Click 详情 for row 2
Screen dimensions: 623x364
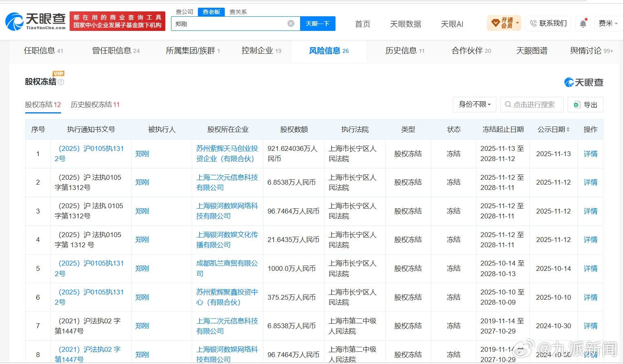[x=590, y=183]
